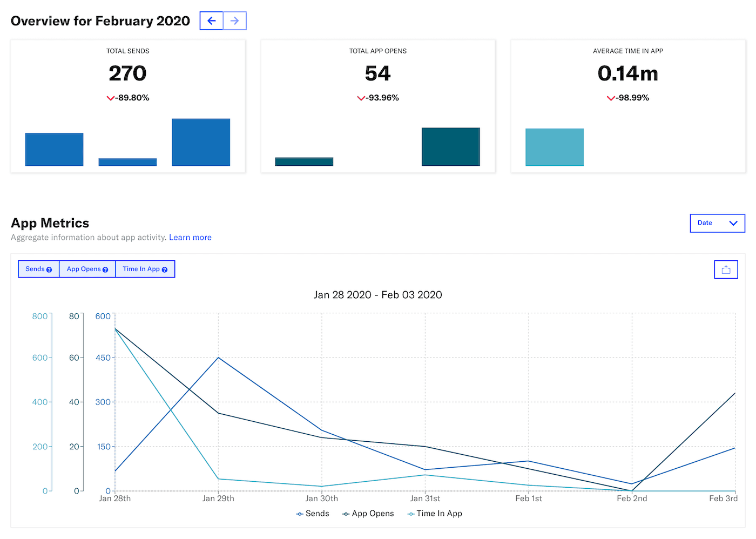Click the help icon beside Time In App

coord(165,268)
